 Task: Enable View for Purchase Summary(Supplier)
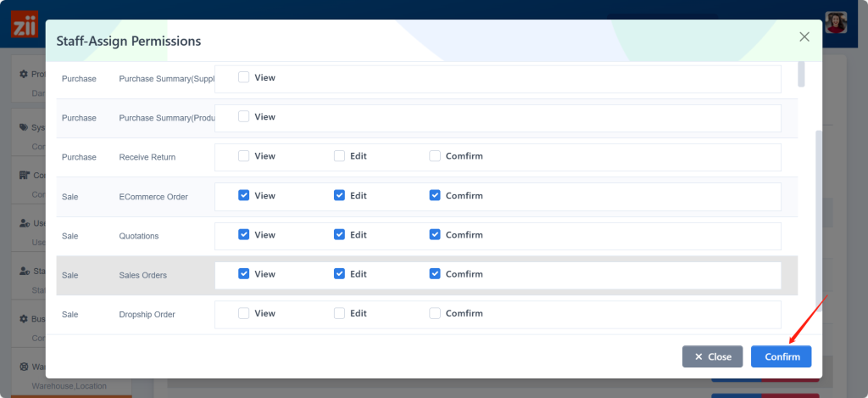(244, 77)
